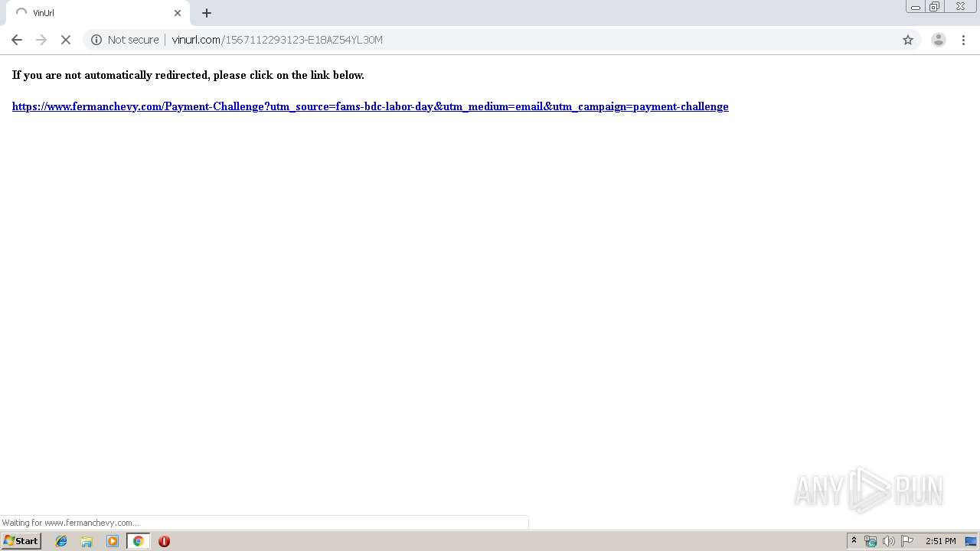The image size is (980, 551).
Task: Restore down the Chrome window
Action: 935,7
